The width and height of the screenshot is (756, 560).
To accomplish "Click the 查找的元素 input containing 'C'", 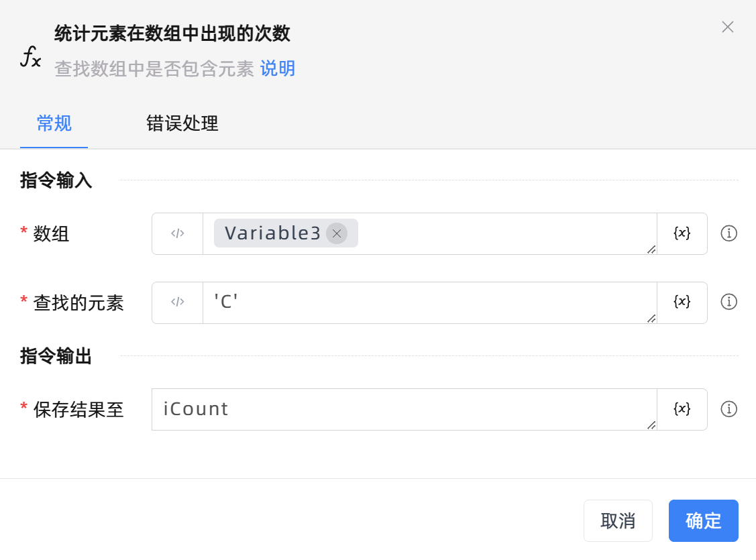I will click(429, 302).
